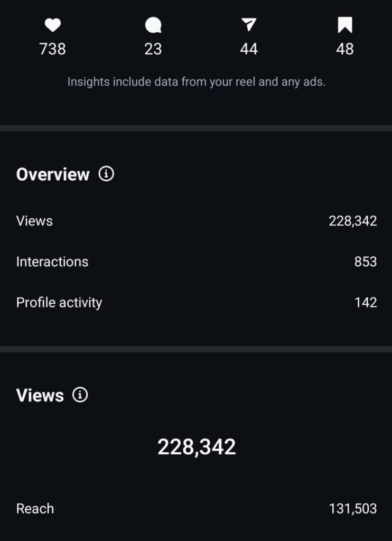392x541 pixels.
Task: Click the 131,503 reach value
Action: [352, 509]
